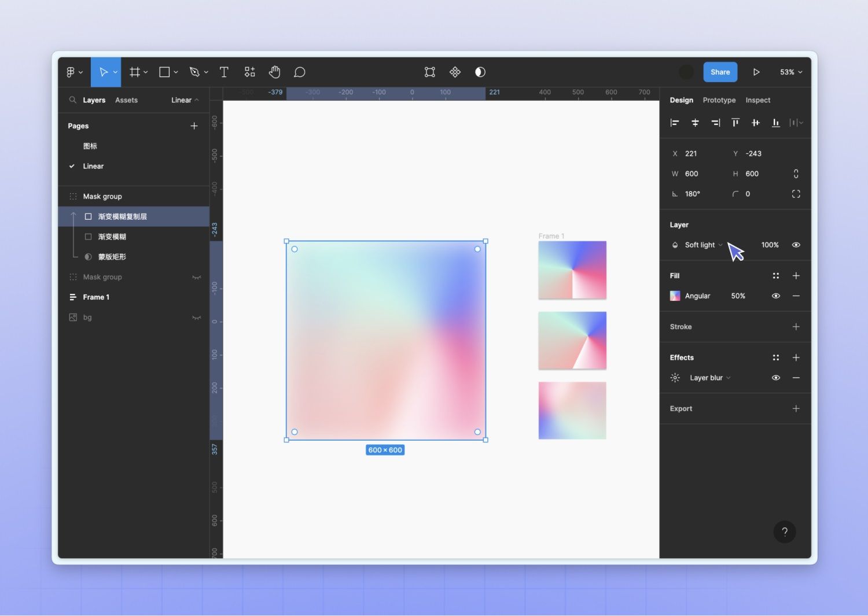Align selection bottom

click(x=776, y=123)
